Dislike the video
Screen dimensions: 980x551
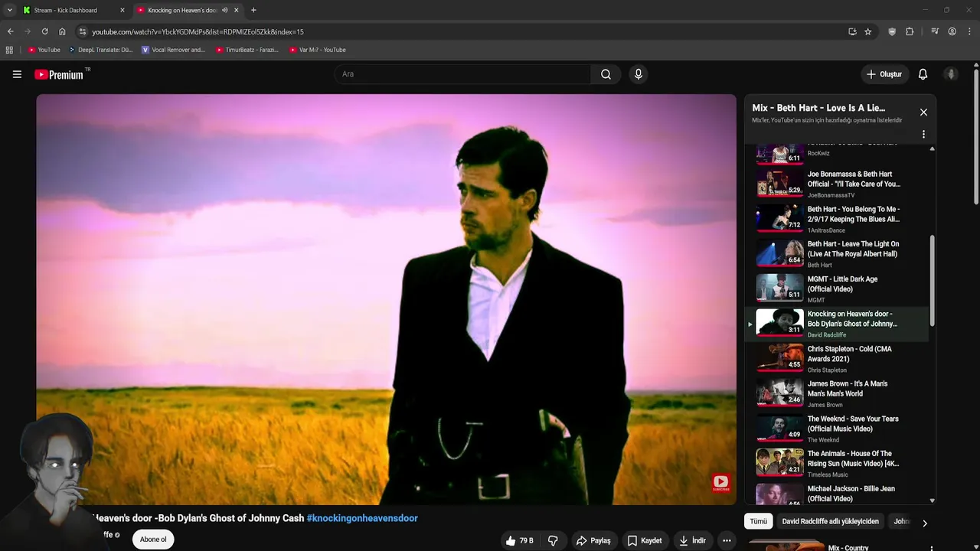pos(553,540)
